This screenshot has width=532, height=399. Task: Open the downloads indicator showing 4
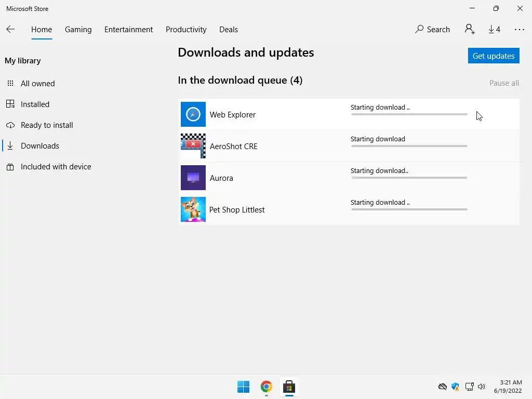click(495, 30)
